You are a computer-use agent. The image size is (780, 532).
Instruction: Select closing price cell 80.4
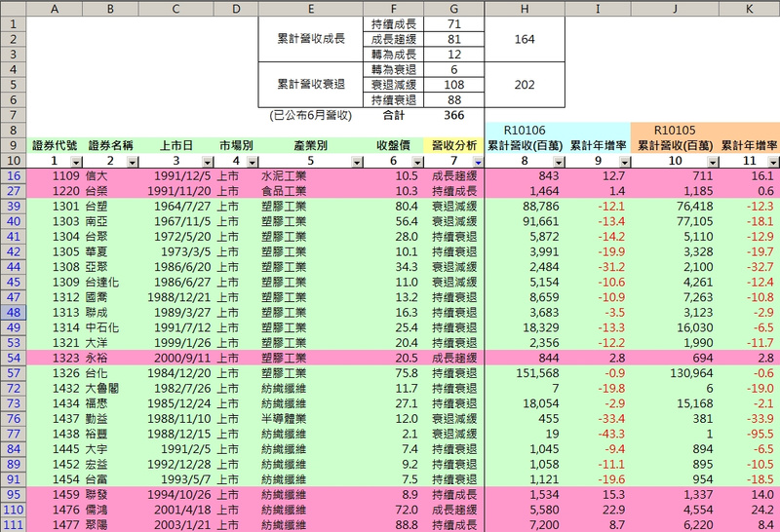click(x=394, y=207)
